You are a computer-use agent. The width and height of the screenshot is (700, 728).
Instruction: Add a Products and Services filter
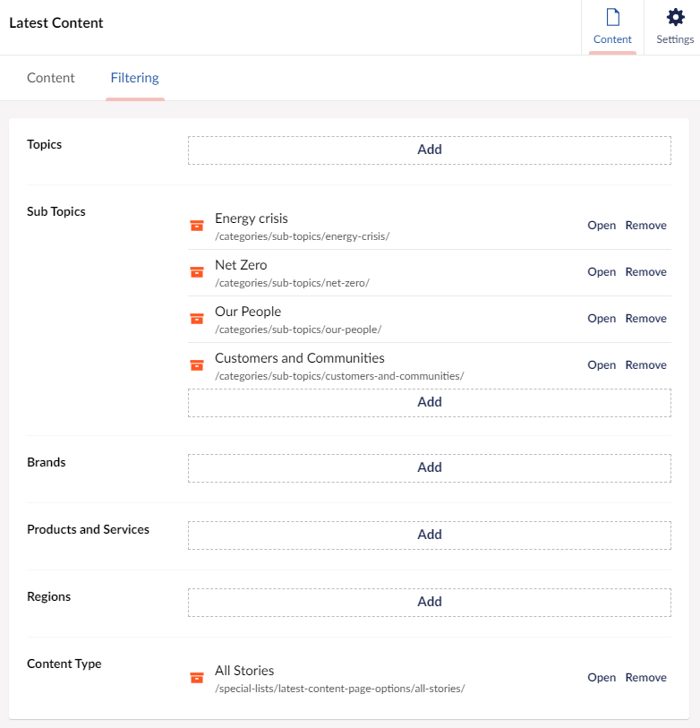click(430, 535)
